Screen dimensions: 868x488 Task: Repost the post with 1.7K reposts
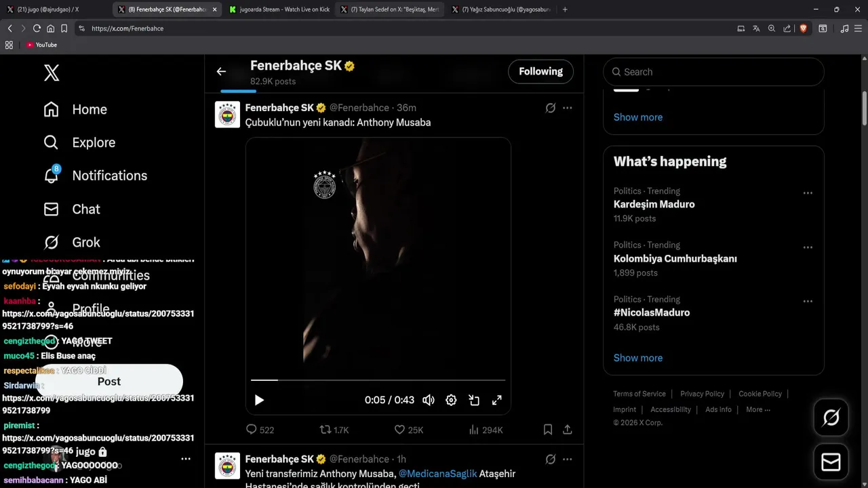[x=334, y=430]
